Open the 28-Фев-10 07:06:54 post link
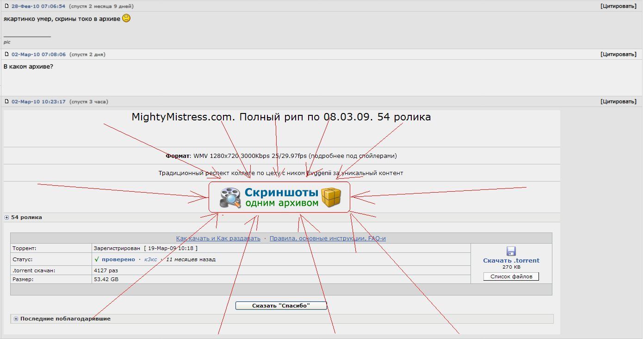644x339 pixels. pyautogui.click(x=38, y=6)
